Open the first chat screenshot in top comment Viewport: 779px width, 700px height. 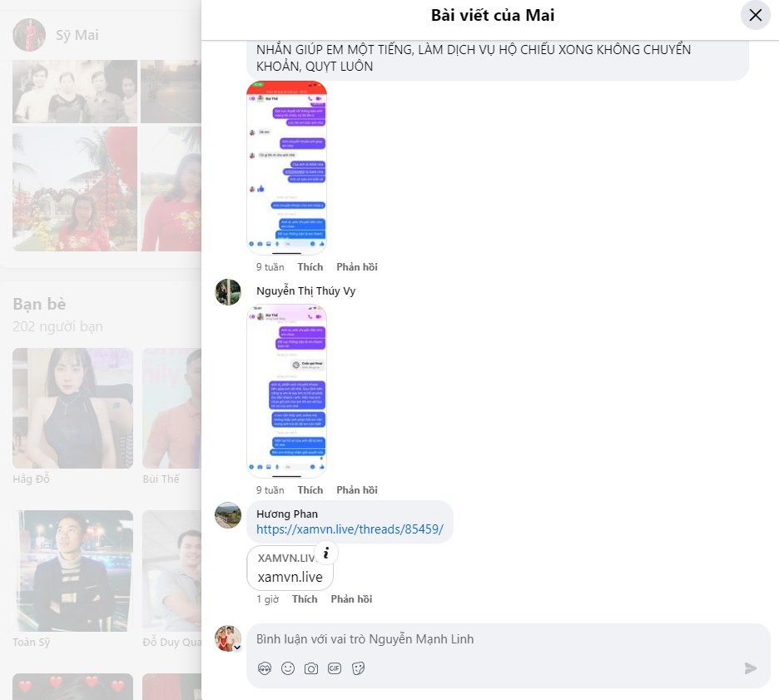(287, 168)
